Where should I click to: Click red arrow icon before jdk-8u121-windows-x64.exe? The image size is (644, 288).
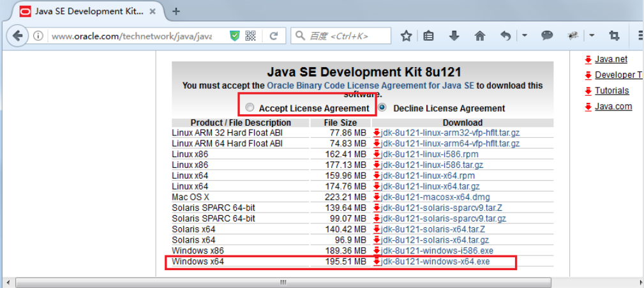[377, 261]
